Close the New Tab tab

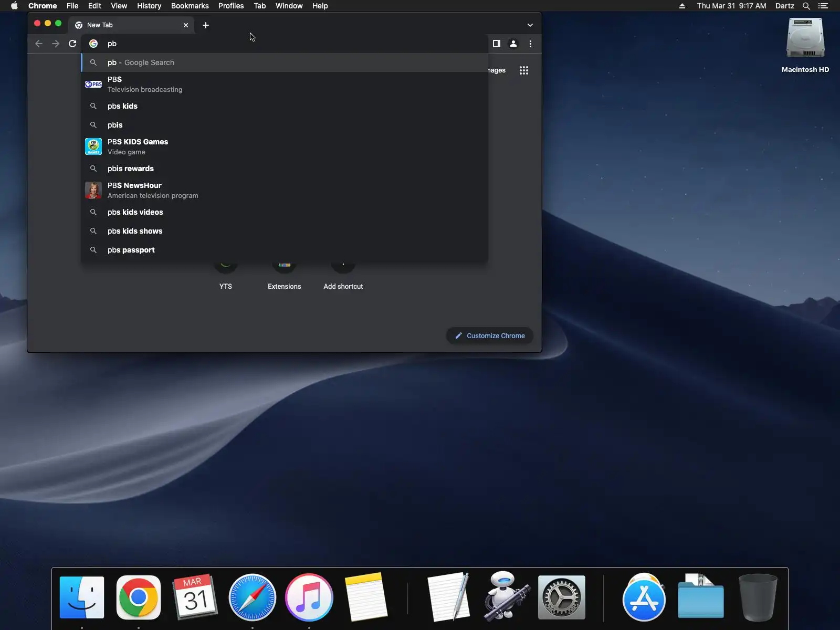click(x=186, y=25)
